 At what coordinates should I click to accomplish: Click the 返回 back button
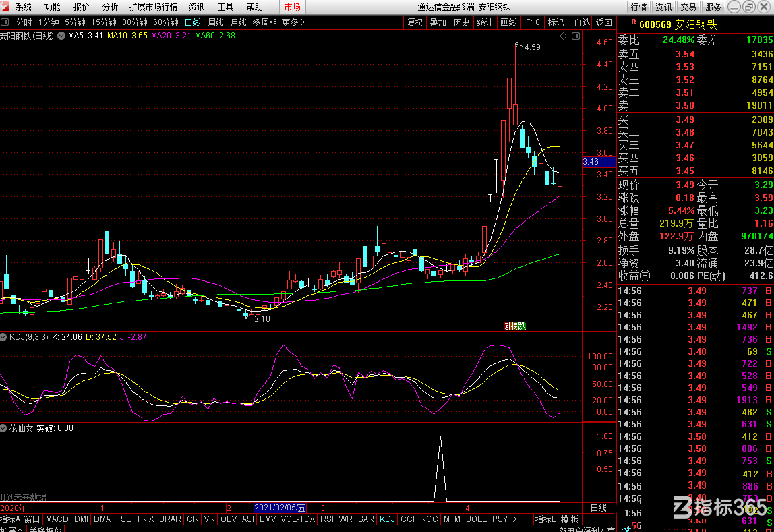click(x=603, y=22)
